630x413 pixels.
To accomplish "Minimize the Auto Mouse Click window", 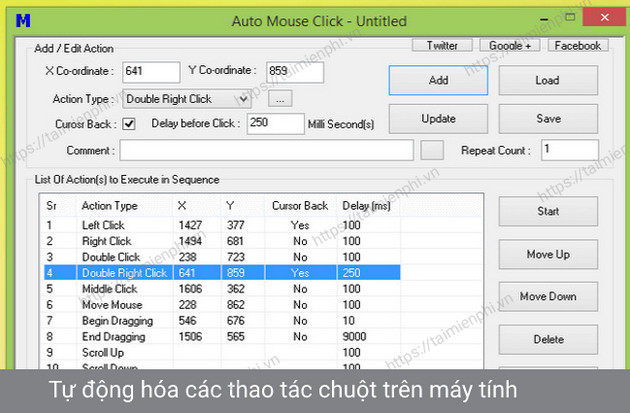I will [x=544, y=19].
